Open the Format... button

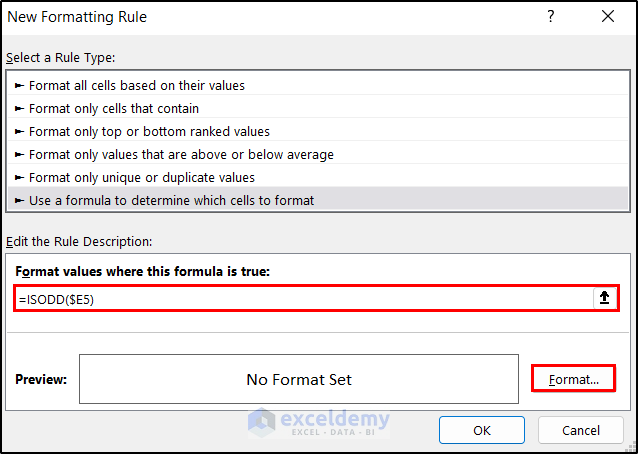(x=573, y=379)
